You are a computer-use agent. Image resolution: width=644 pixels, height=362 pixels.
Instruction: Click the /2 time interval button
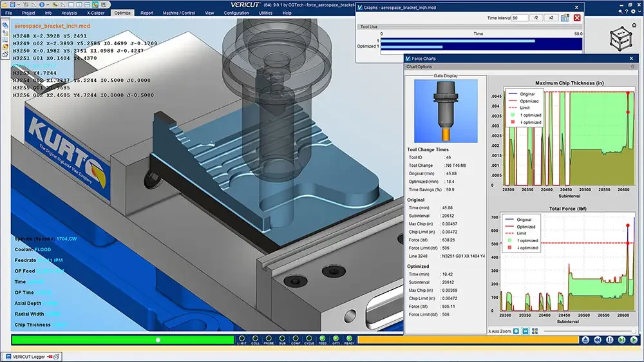pyautogui.click(x=536, y=18)
